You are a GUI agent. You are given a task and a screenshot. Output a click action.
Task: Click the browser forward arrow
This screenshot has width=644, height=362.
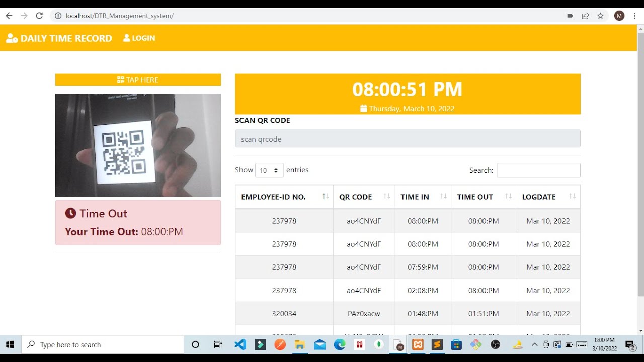tap(24, 16)
